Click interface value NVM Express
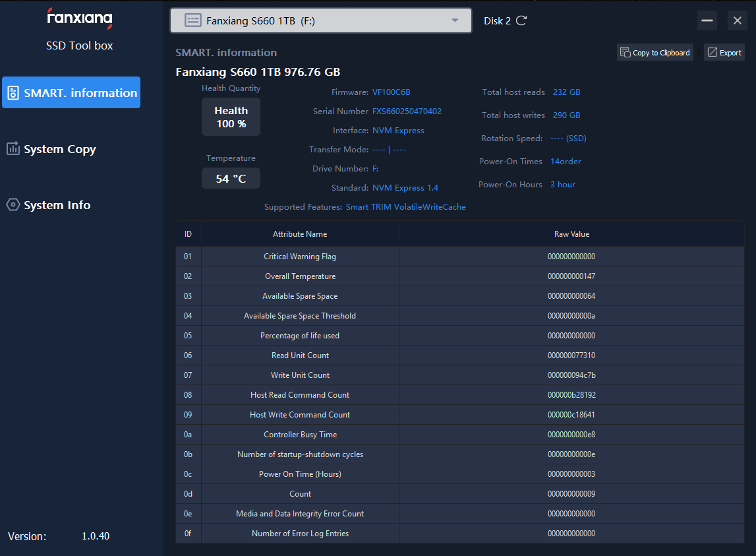Screen dimensions: 756x556 (398, 131)
